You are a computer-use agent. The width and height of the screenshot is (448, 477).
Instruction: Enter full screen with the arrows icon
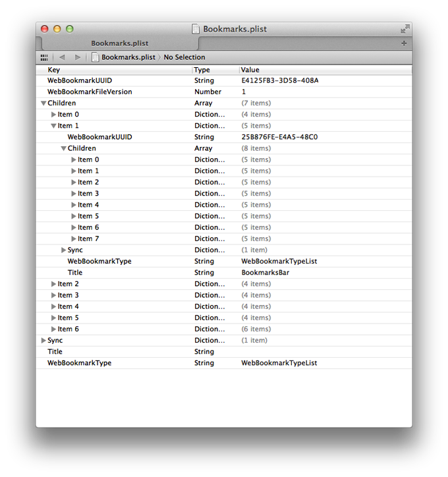[x=405, y=29]
